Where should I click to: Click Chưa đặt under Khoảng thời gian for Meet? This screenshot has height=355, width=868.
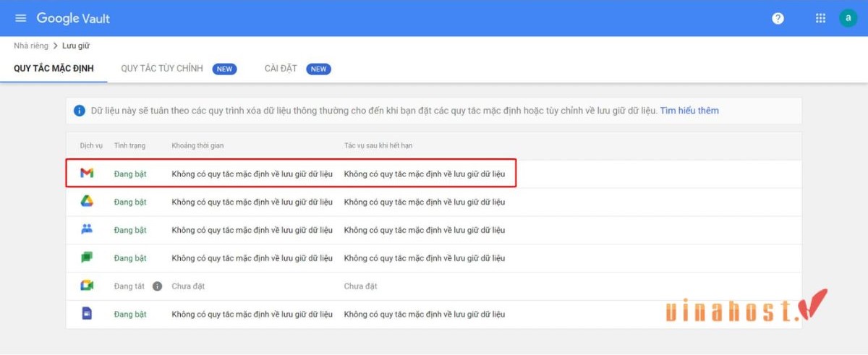pos(188,286)
